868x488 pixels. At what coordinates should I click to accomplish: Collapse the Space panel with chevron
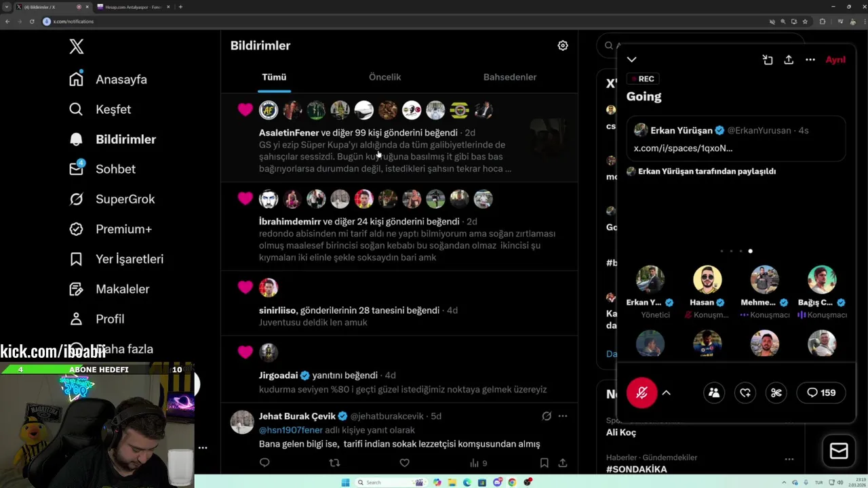point(631,60)
